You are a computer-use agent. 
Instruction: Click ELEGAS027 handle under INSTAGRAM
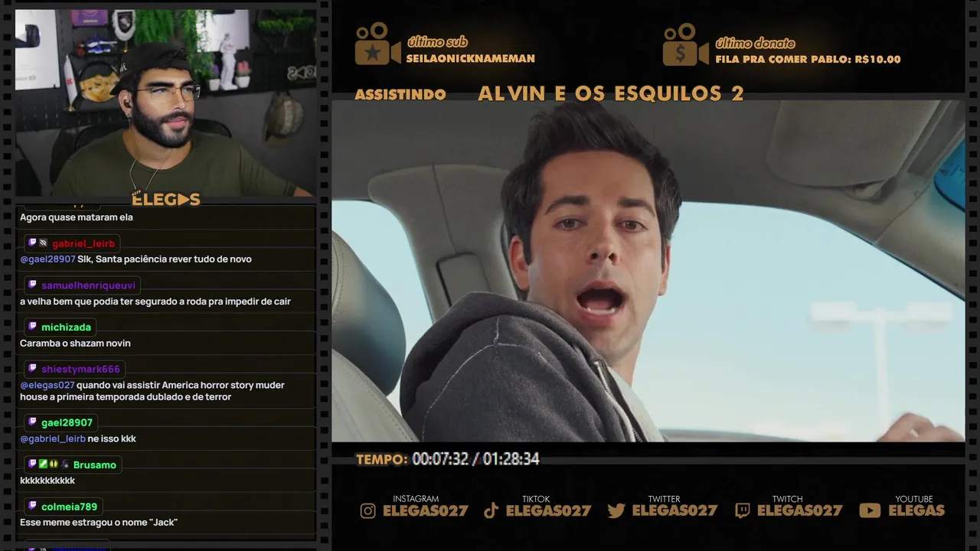426,511
